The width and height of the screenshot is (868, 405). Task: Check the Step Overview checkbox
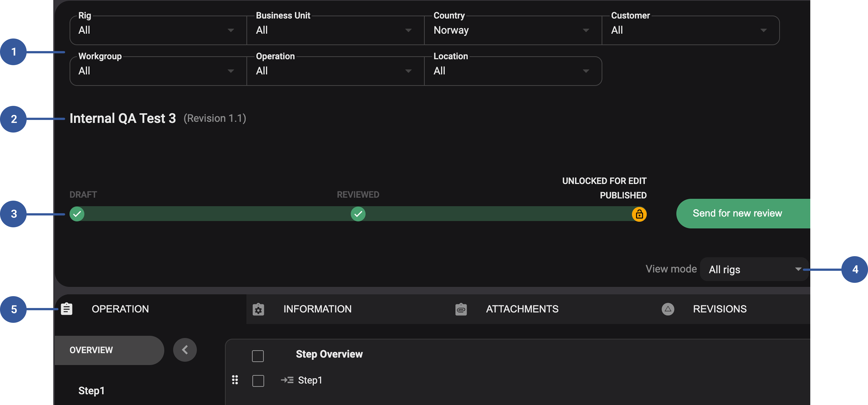click(x=258, y=356)
